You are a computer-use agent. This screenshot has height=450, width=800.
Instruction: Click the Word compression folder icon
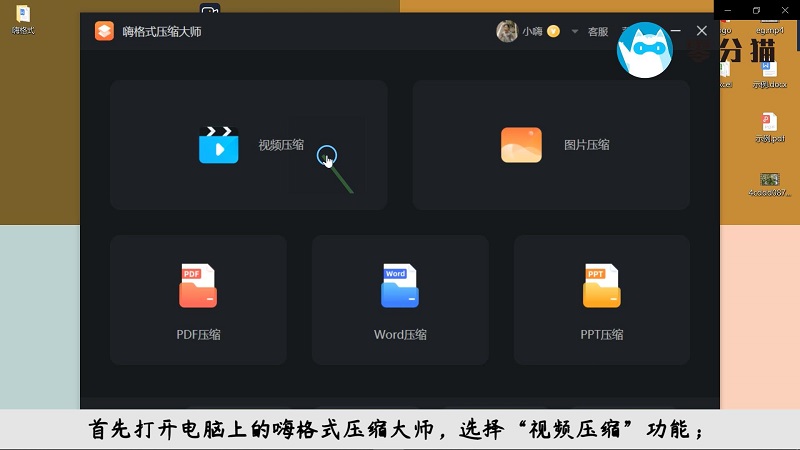point(400,286)
